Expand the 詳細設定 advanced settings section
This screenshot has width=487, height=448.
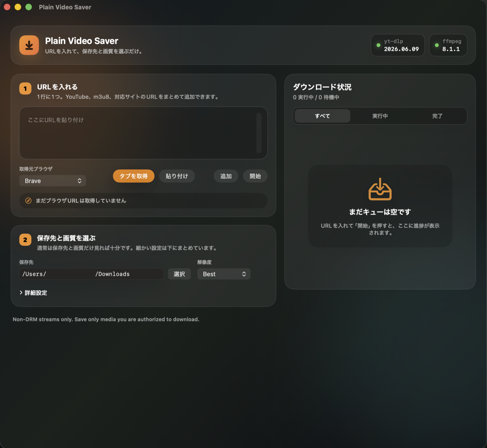pyautogui.click(x=33, y=293)
